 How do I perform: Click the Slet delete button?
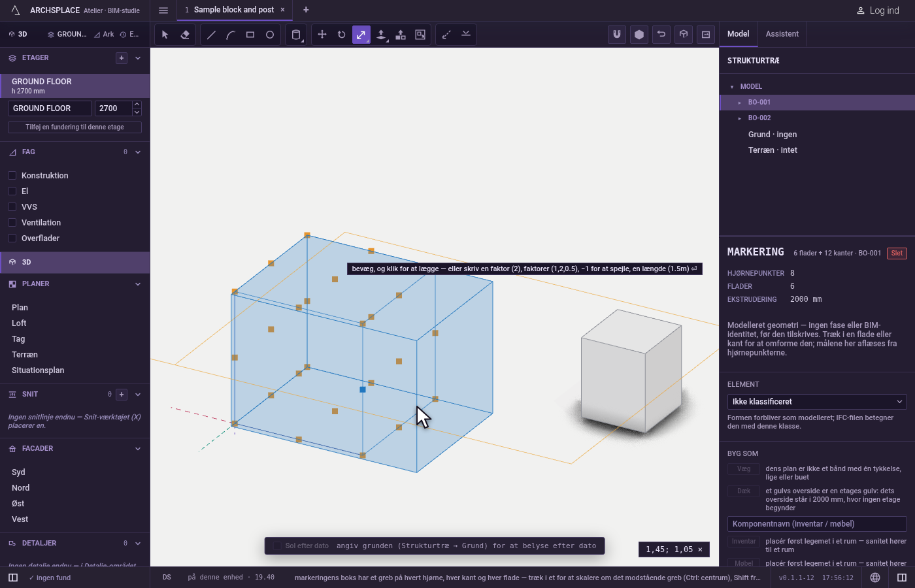click(x=897, y=253)
